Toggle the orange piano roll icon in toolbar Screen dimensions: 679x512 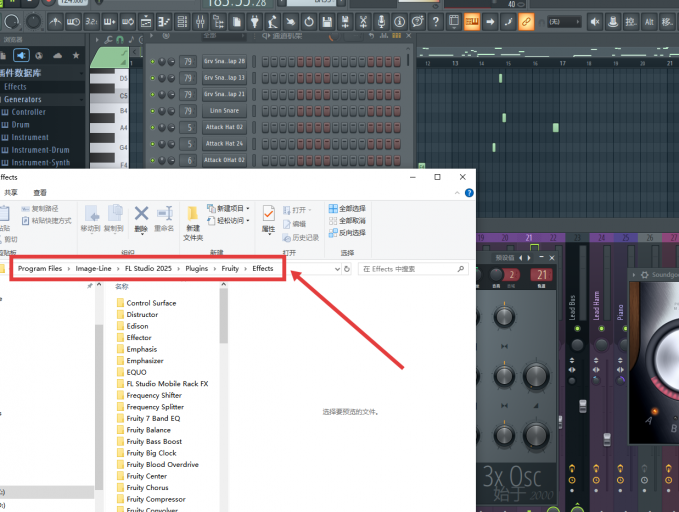(472, 22)
